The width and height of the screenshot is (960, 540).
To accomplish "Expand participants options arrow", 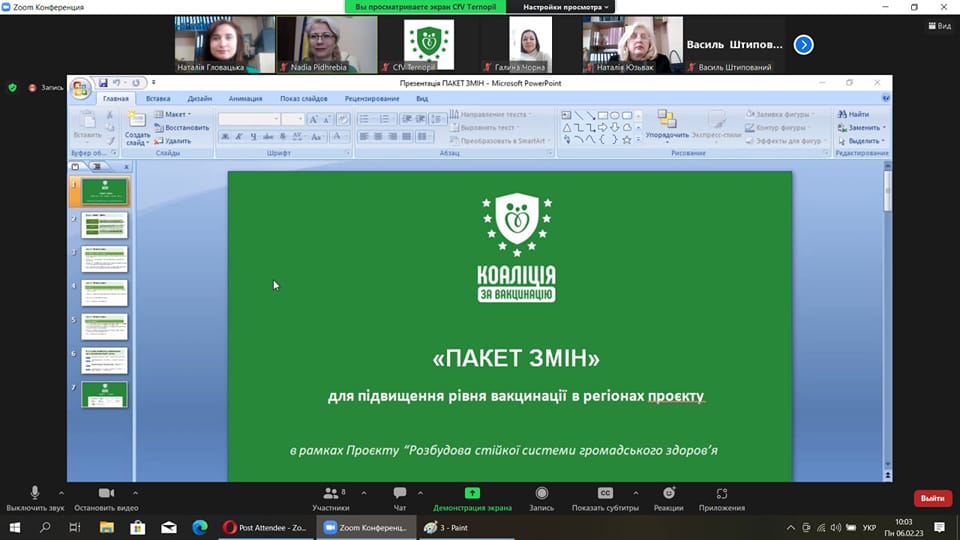I will tap(364, 492).
